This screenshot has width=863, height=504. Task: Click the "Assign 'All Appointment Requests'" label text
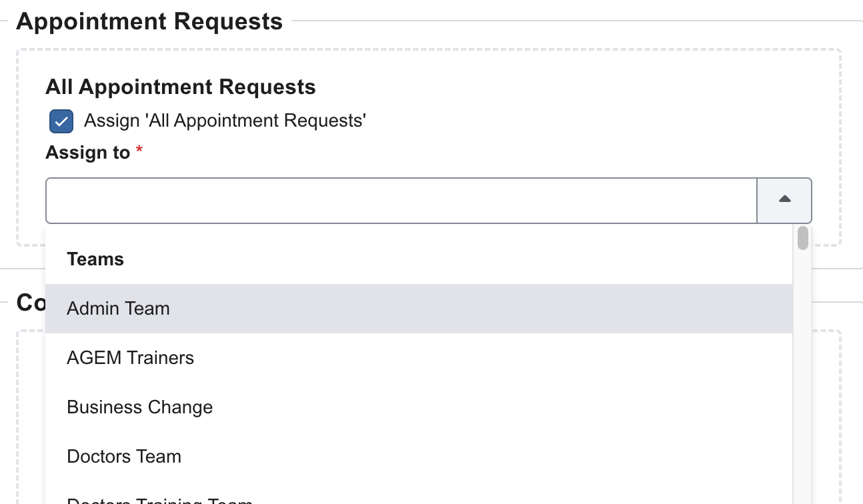[x=225, y=121]
